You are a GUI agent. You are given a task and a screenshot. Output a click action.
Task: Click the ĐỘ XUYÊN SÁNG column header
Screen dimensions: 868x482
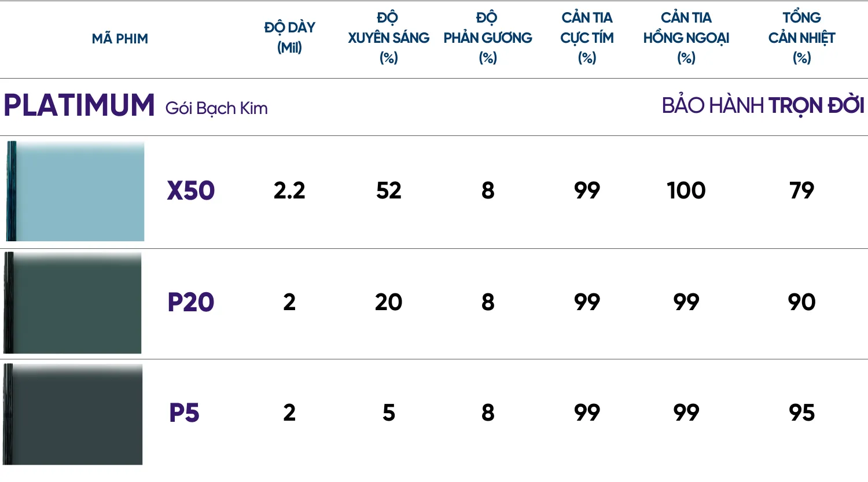[x=388, y=38]
